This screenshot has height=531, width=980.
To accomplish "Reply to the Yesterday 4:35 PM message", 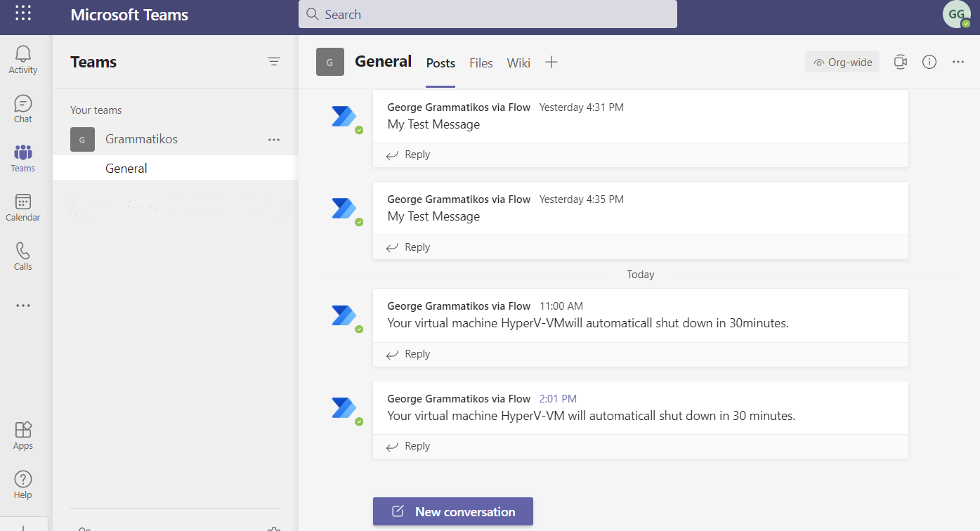I will pyautogui.click(x=408, y=247).
